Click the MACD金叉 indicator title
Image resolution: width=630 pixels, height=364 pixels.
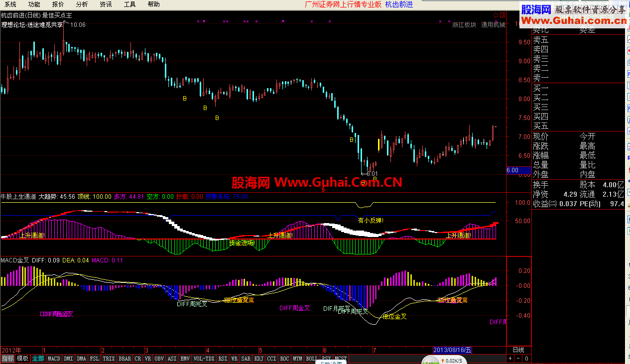[15, 260]
